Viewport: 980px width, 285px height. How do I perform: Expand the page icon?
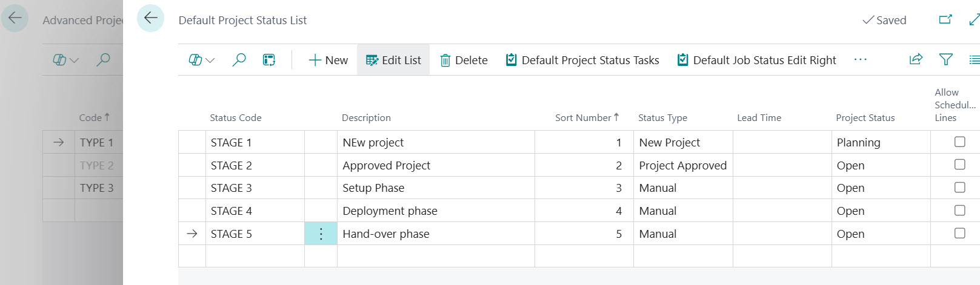click(x=974, y=20)
